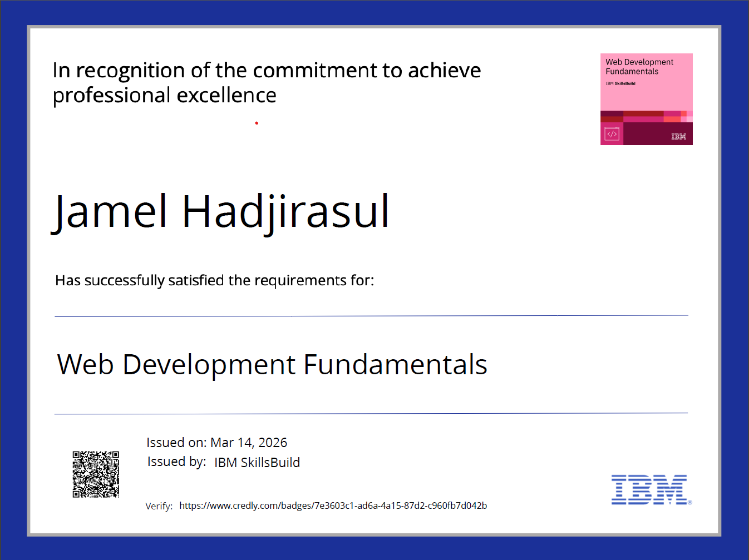The image size is (749, 560).
Task: Click the small red dot below the heading
Action: [x=257, y=123]
